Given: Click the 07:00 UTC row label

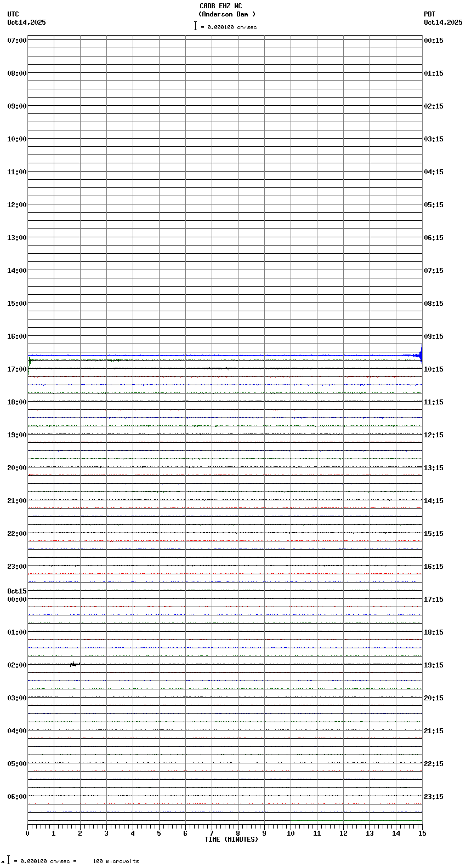Looking at the screenshot, I should tap(17, 41).
